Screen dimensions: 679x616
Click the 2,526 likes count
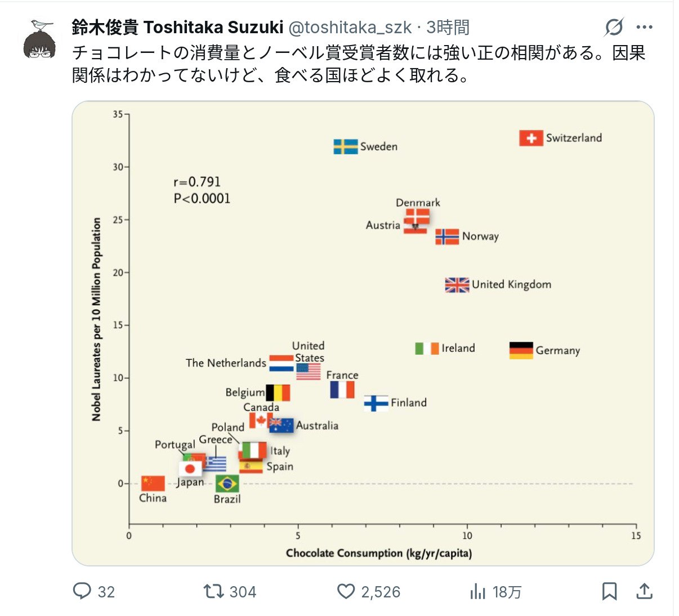click(x=381, y=592)
